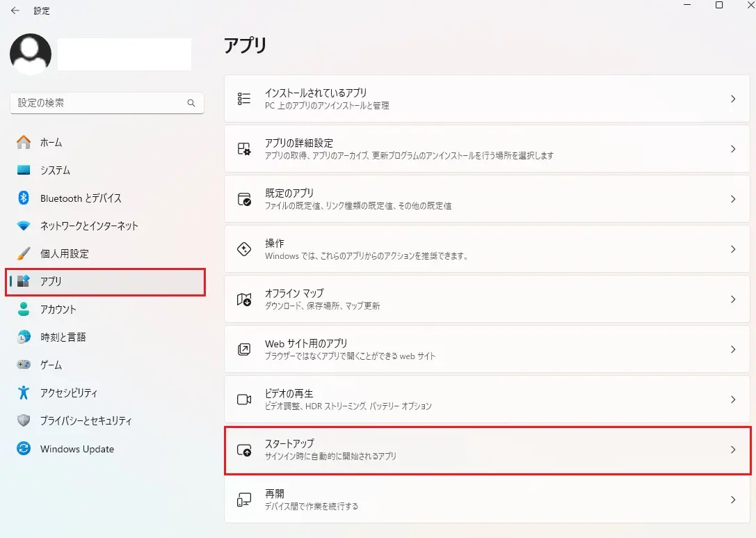
Task: Expand スタートアップ chevron arrow
Action: pyautogui.click(x=733, y=450)
